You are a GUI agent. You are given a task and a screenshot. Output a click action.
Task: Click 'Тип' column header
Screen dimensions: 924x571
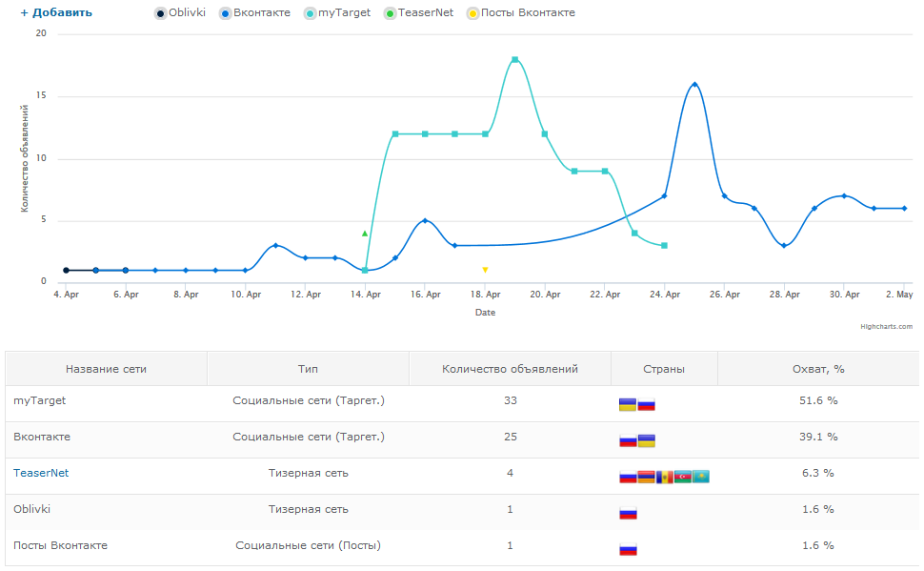tap(308, 369)
